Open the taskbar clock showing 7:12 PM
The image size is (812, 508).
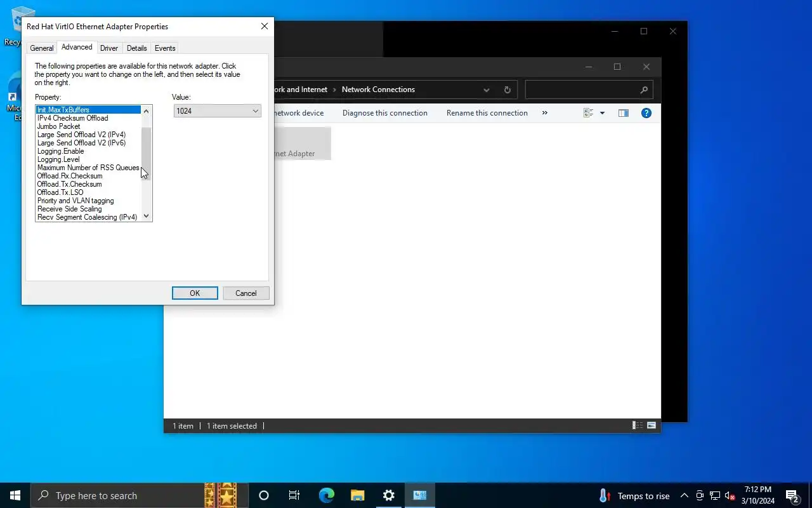click(758, 495)
